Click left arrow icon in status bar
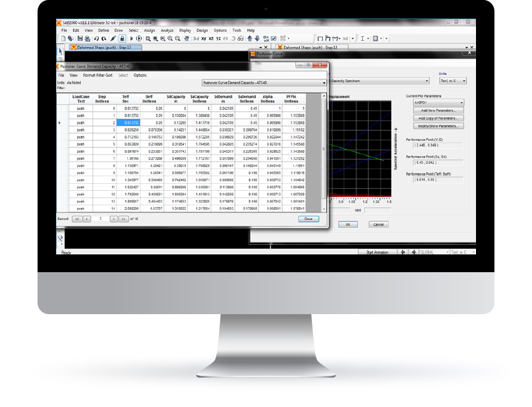 tap(403, 252)
